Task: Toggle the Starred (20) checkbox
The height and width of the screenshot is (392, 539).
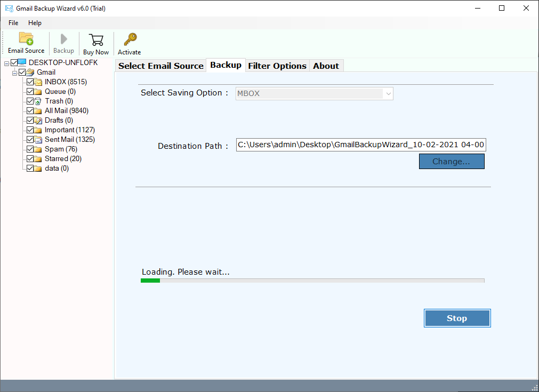Action: click(x=30, y=159)
